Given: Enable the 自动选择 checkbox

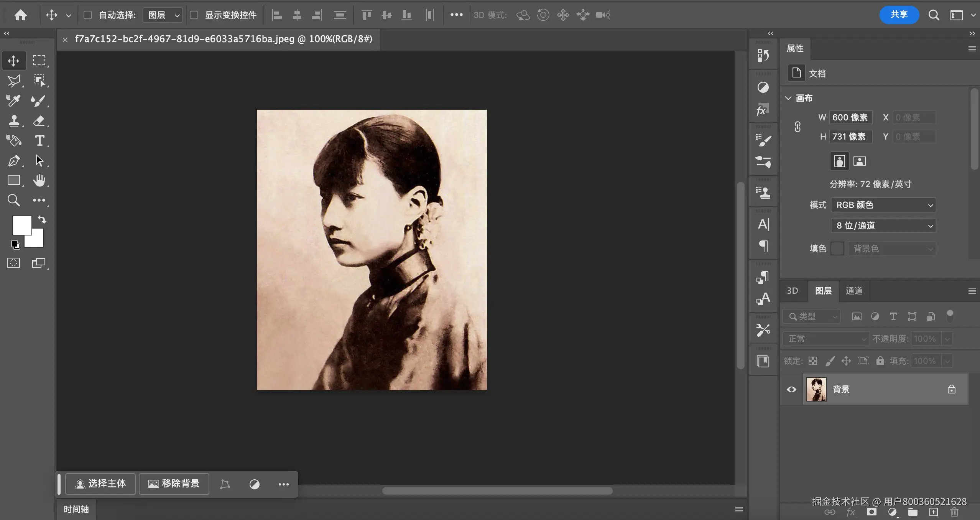Looking at the screenshot, I should pyautogui.click(x=88, y=15).
